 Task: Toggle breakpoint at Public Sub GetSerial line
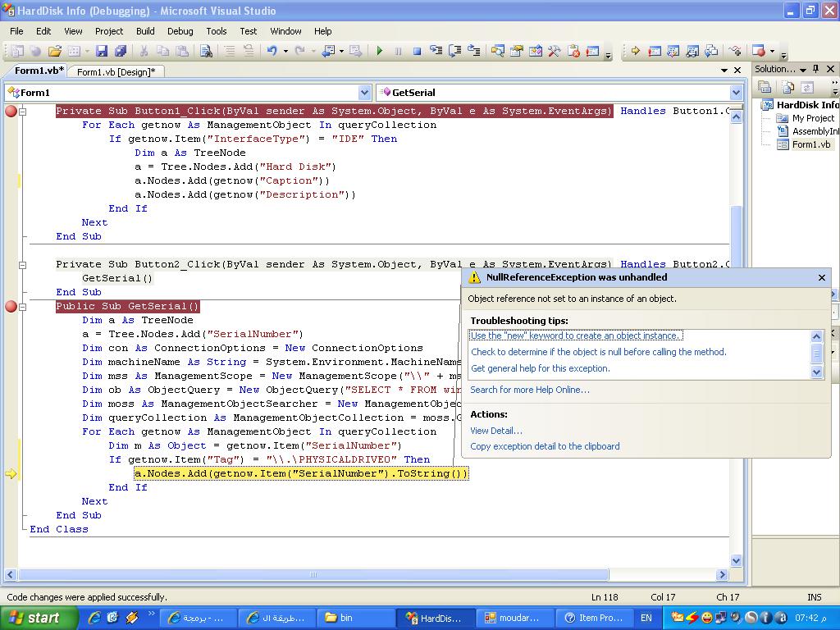tap(11, 307)
